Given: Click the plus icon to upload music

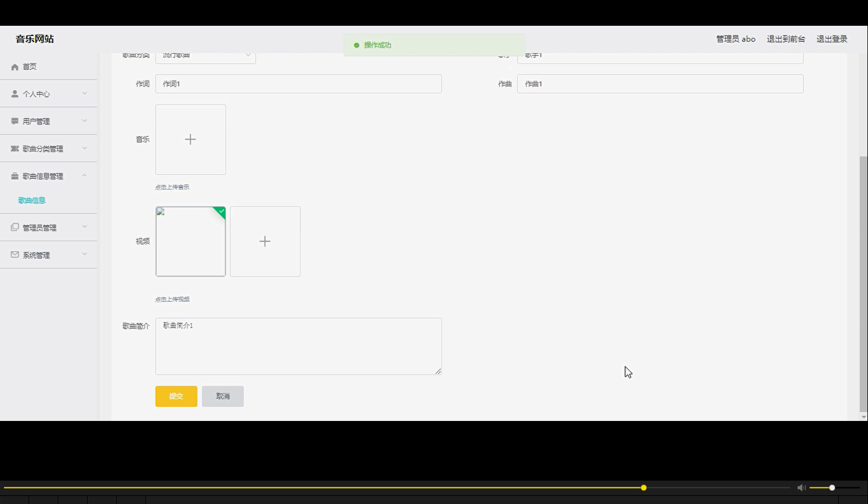Looking at the screenshot, I should [x=191, y=139].
